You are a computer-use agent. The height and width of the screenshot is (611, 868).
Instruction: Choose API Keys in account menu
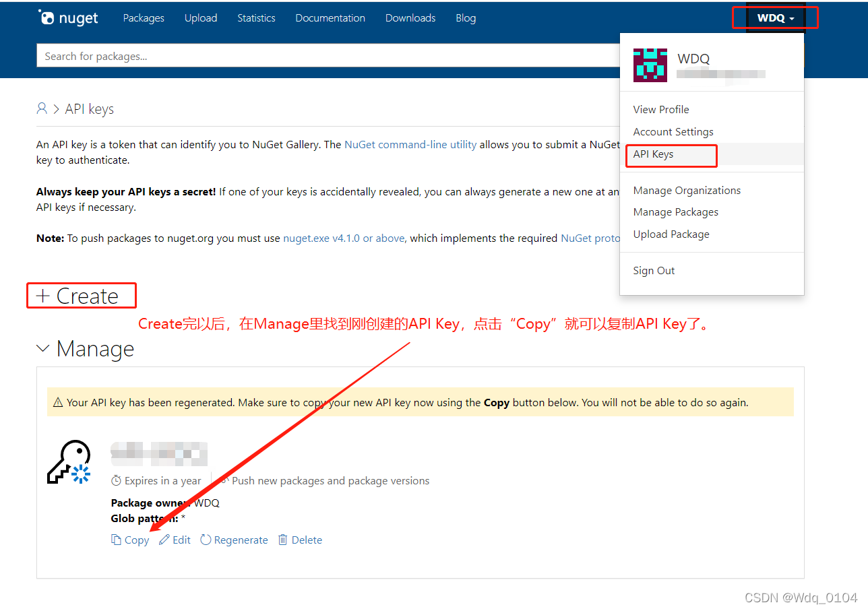(x=653, y=154)
